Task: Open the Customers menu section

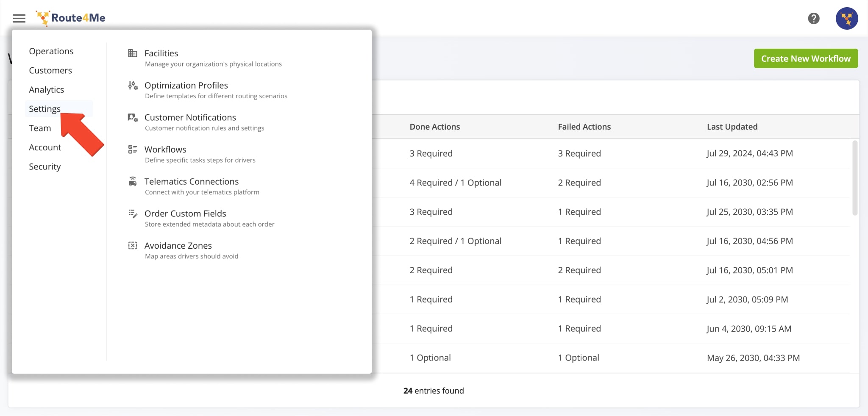Action: (50, 70)
